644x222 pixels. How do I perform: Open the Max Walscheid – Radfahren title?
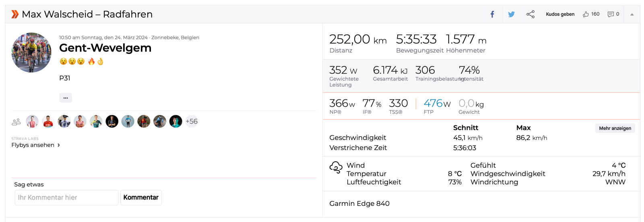coord(87,14)
